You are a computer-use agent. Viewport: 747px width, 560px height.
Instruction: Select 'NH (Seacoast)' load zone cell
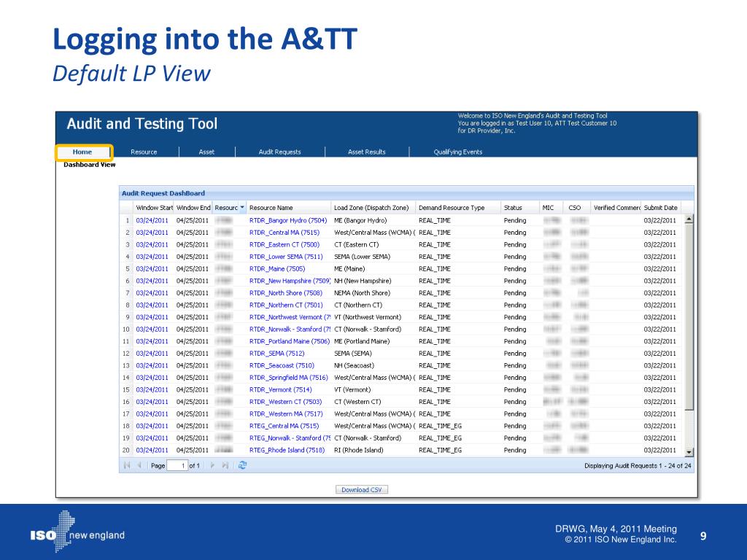point(354,365)
